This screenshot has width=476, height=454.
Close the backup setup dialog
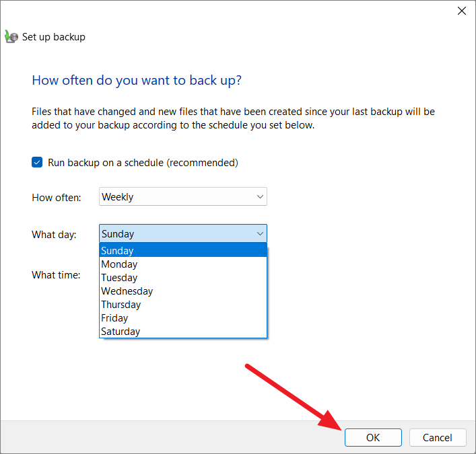[462, 11]
